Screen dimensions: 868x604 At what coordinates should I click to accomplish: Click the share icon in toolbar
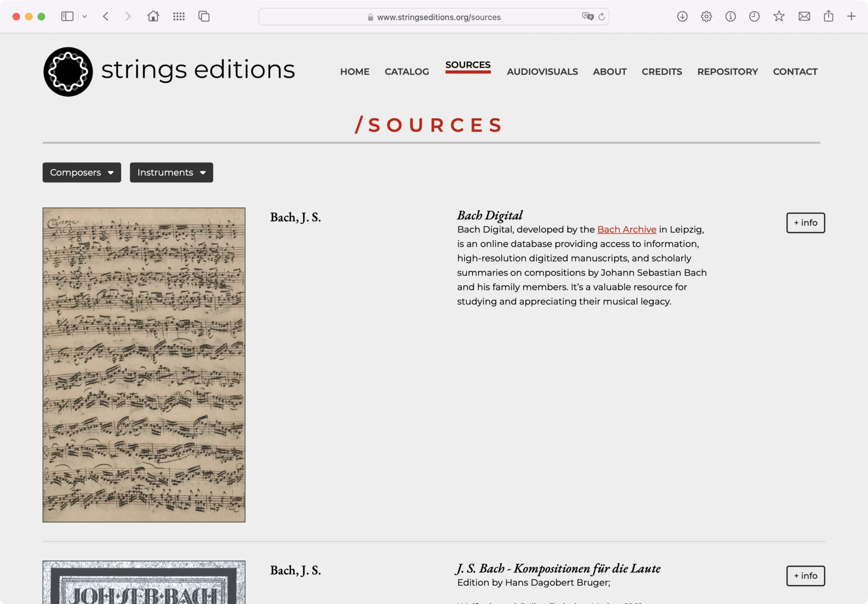pos(828,16)
